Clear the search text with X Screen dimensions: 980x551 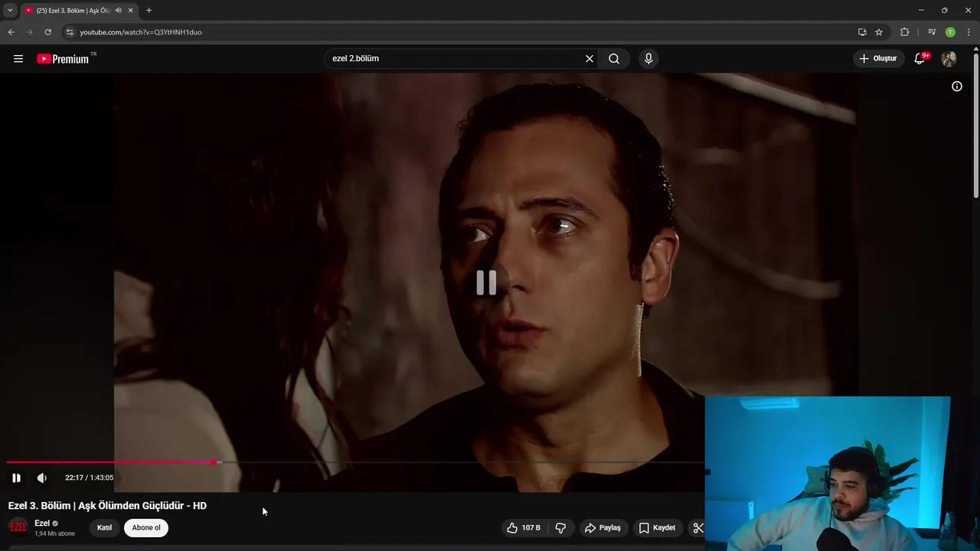(590, 59)
